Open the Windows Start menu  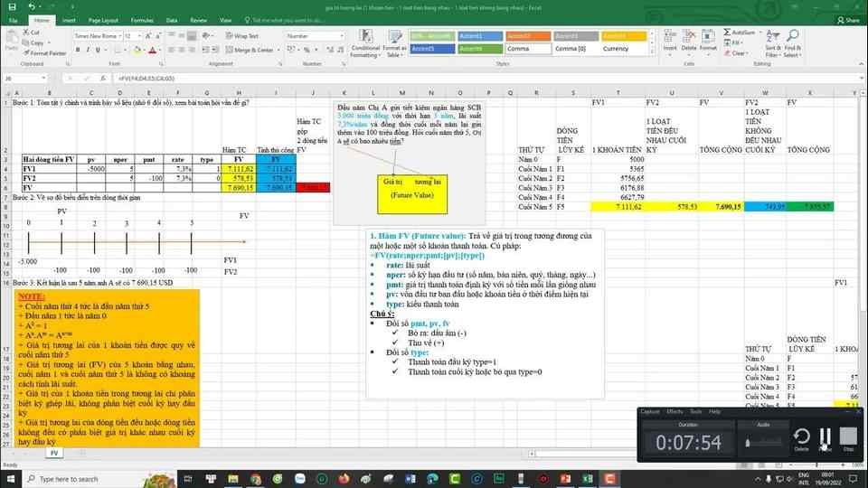tap(11, 479)
